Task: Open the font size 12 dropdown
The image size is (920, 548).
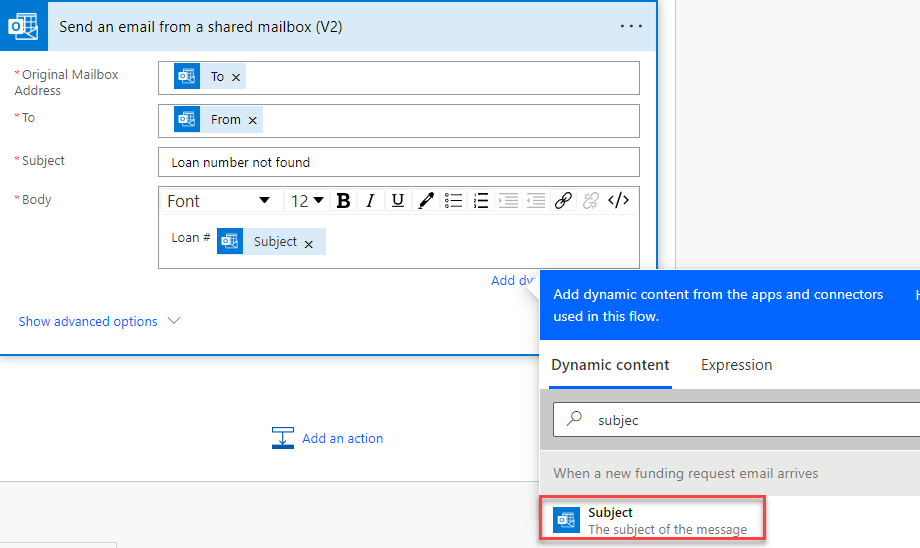Action: tap(307, 201)
